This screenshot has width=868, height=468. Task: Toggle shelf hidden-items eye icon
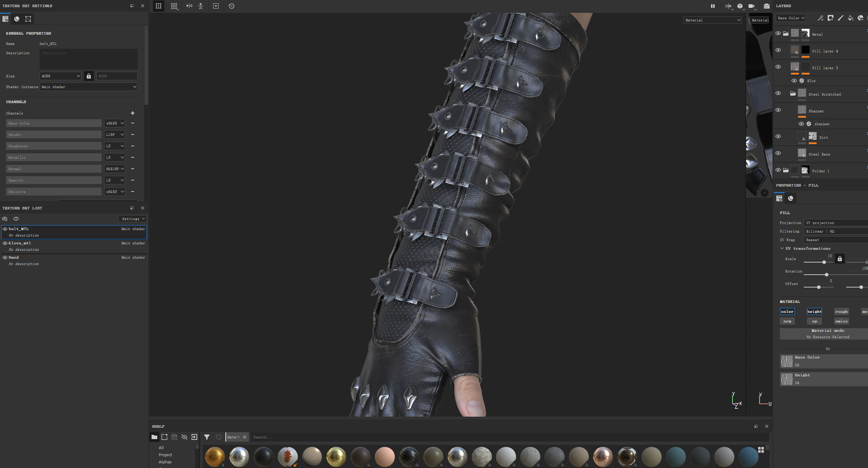(x=184, y=437)
